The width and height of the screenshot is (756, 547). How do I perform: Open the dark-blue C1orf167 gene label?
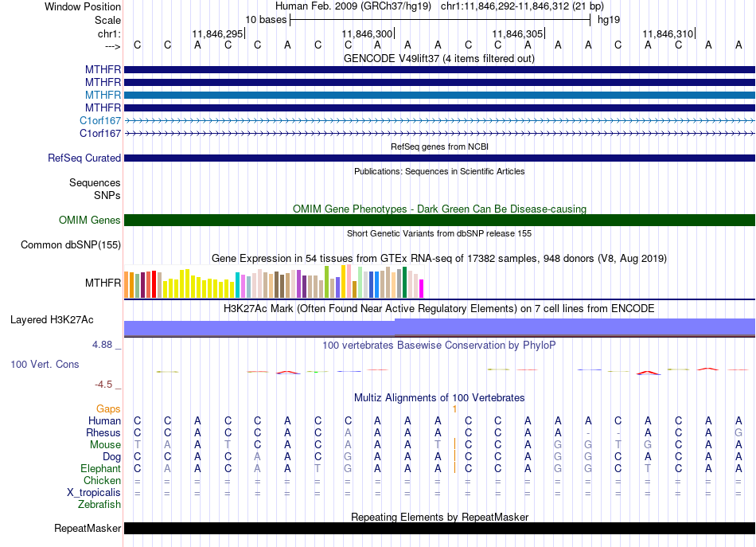(100, 133)
